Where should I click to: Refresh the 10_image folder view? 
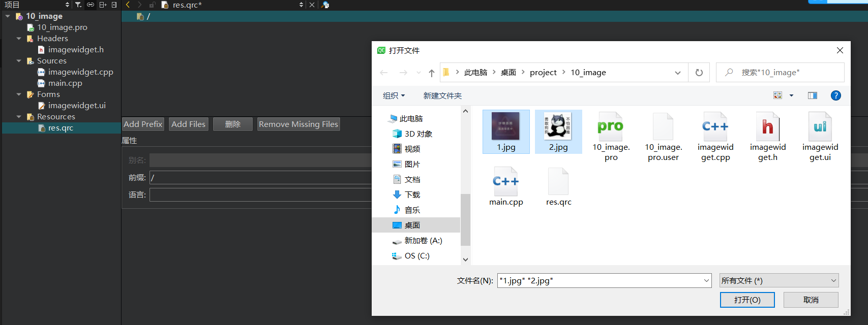click(699, 73)
